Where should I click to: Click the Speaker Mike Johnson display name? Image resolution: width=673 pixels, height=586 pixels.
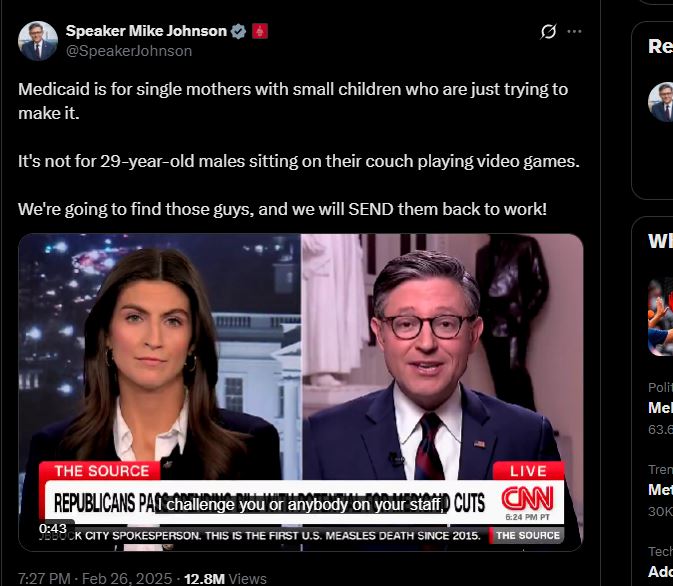coord(146,31)
